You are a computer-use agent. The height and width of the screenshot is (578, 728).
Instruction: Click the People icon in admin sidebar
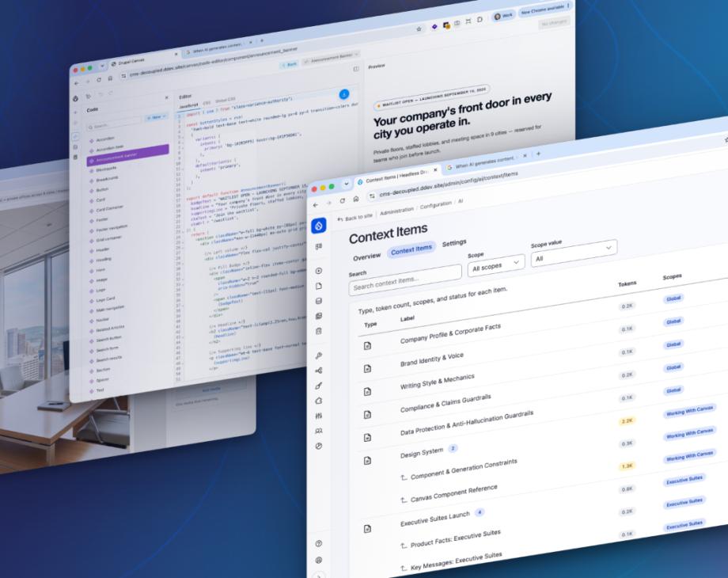(318, 432)
